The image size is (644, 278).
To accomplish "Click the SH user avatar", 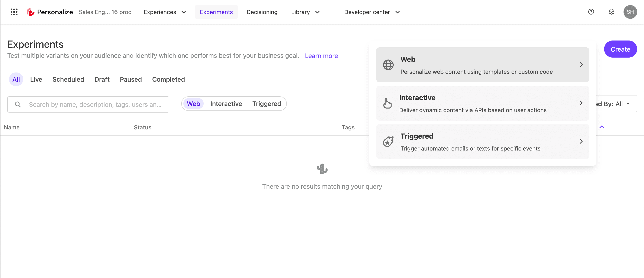I will pyautogui.click(x=630, y=12).
